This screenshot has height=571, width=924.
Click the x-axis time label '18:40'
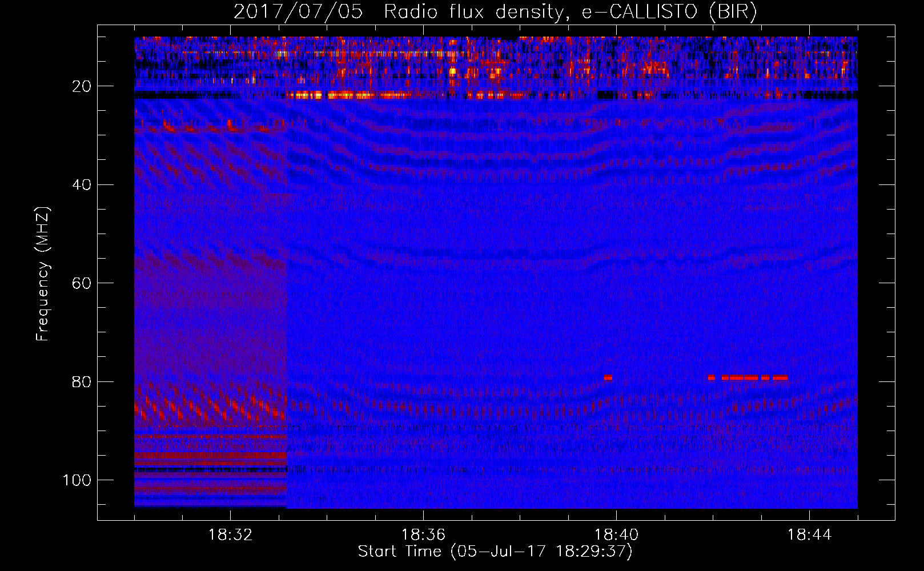[616, 535]
